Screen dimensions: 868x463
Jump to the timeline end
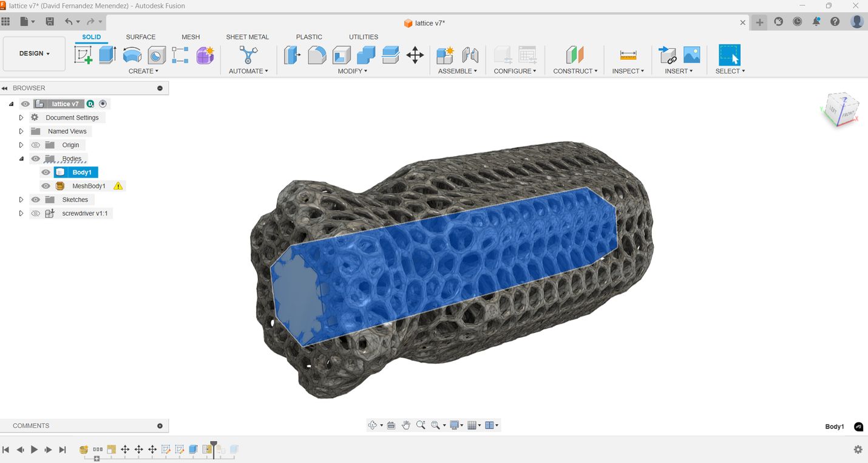(63, 450)
